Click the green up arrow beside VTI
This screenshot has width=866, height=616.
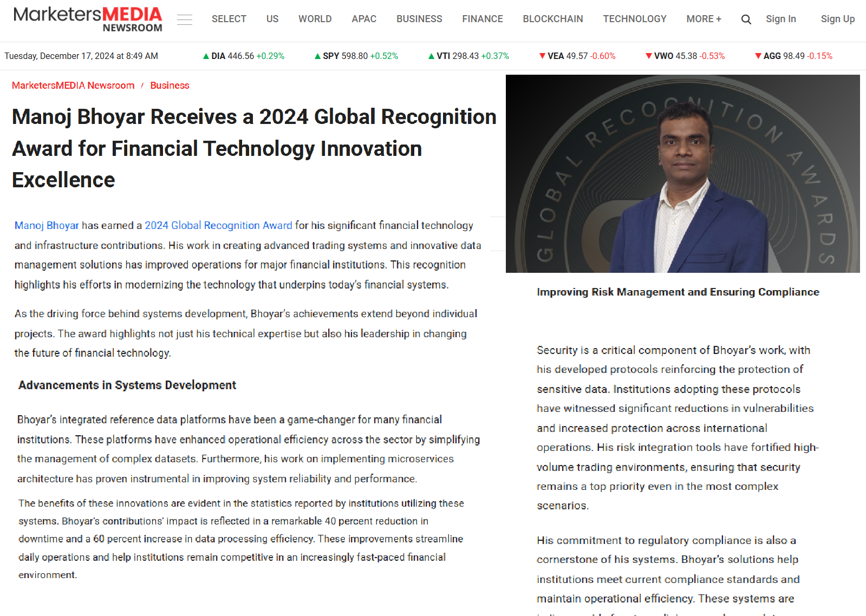[x=431, y=56]
